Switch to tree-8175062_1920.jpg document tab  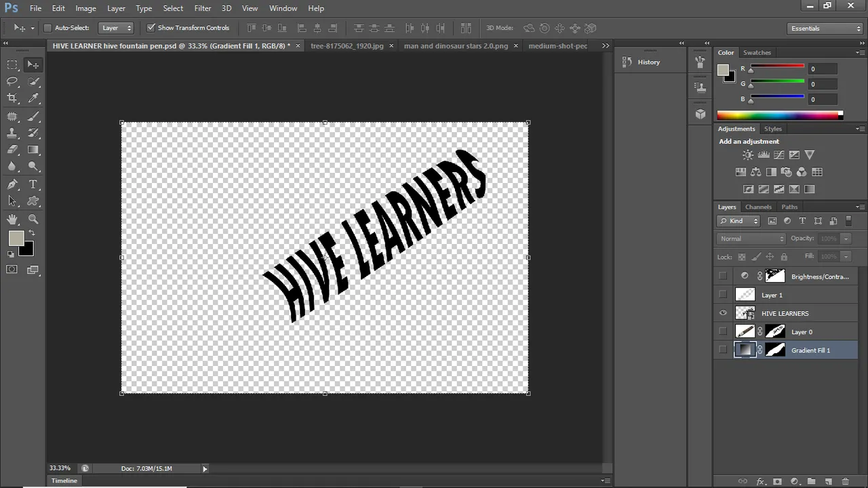347,46
